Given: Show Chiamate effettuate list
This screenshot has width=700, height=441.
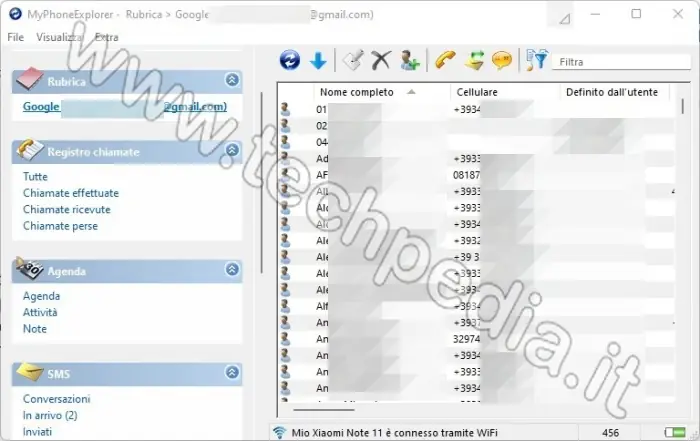Looking at the screenshot, I should (x=71, y=193).
